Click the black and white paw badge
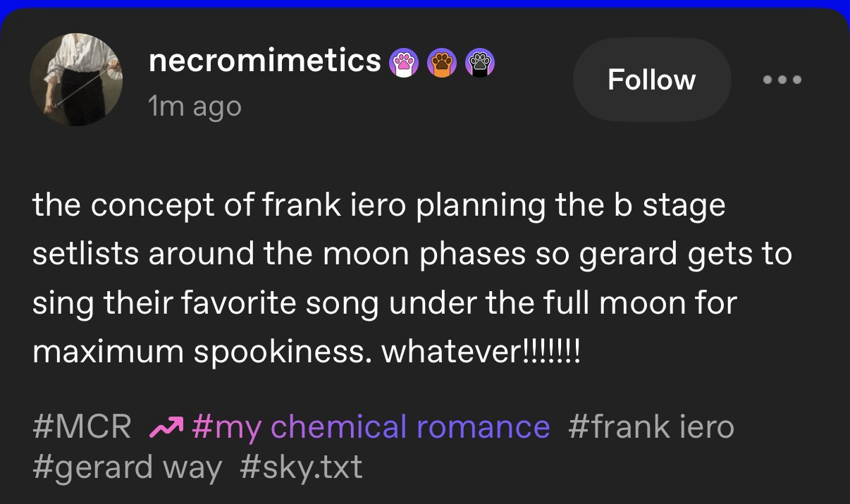Viewport: 850px width, 504px height. pos(480,63)
